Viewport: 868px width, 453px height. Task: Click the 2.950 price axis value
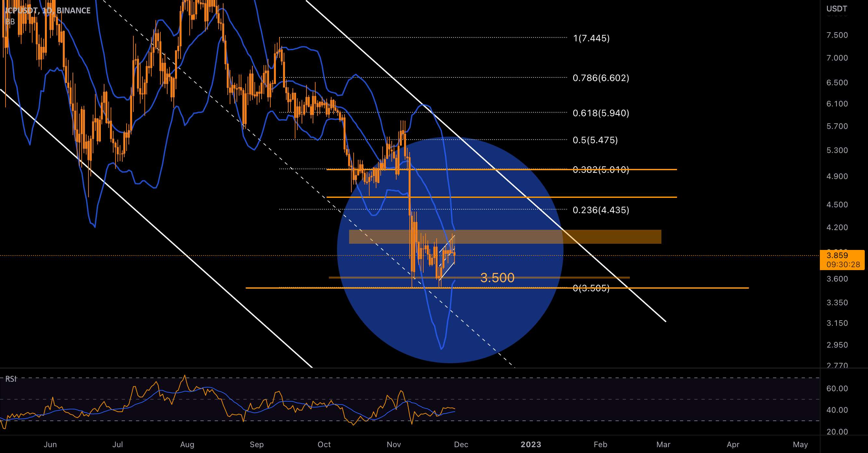point(837,344)
